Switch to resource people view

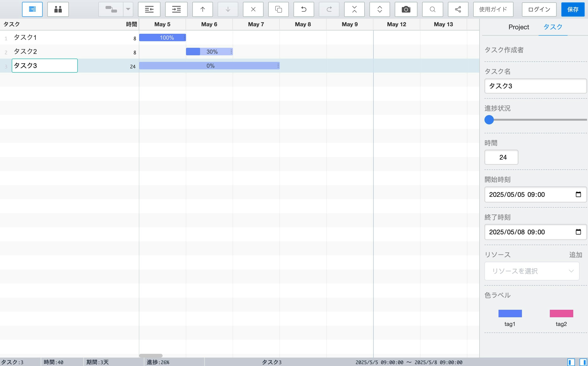click(x=58, y=9)
